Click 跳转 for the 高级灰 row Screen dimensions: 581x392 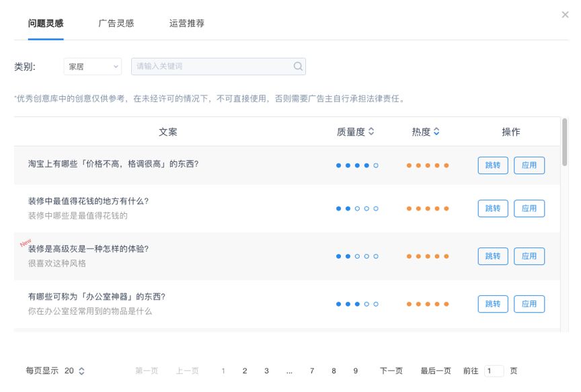coord(493,256)
